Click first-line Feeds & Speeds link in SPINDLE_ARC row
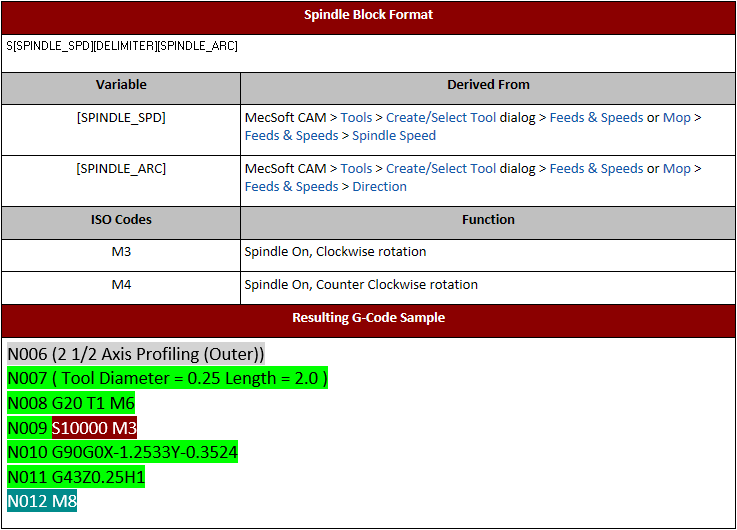This screenshot has height=530, width=737. click(x=596, y=169)
